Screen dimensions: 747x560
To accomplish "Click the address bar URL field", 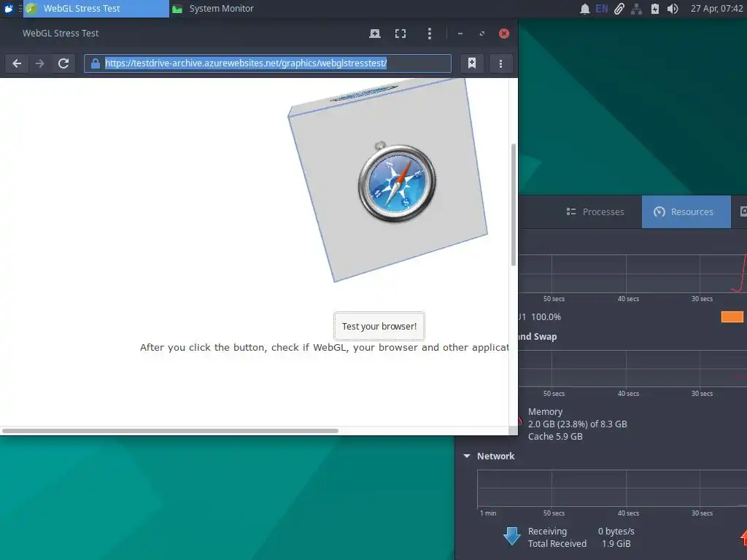I will click(268, 63).
